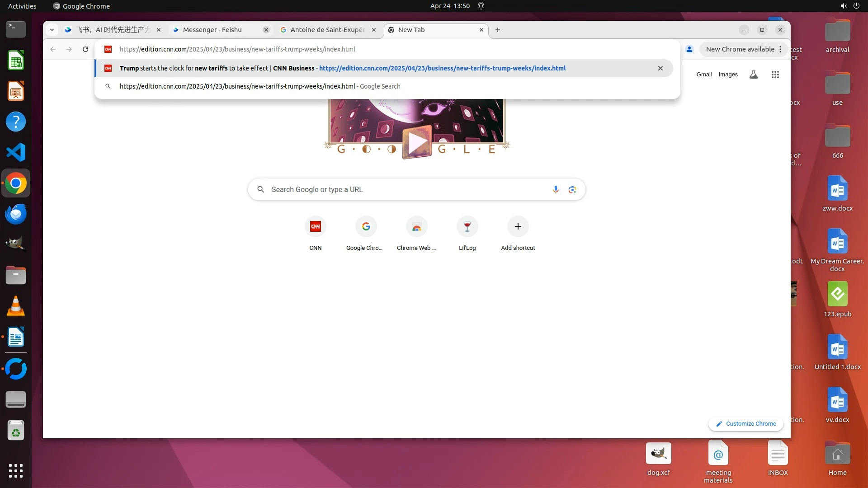Image resolution: width=868 pixels, height=488 pixels.
Task: Open the Google apps grid icon
Action: [775, 75]
